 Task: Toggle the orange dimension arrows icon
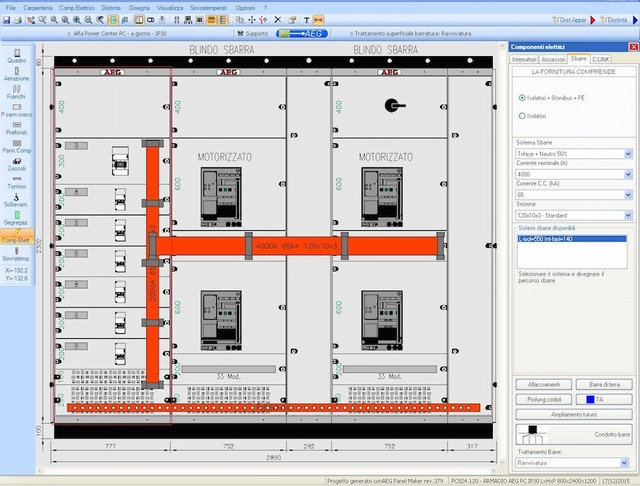click(x=318, y=20)
